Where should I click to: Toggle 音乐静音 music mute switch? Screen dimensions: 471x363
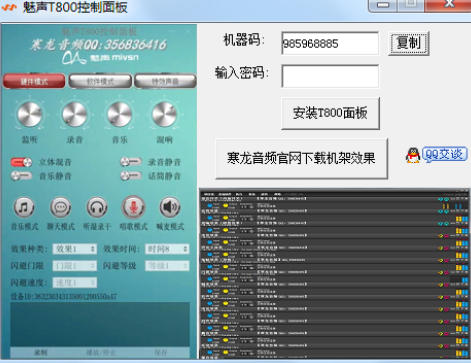(x=21, y=176)
